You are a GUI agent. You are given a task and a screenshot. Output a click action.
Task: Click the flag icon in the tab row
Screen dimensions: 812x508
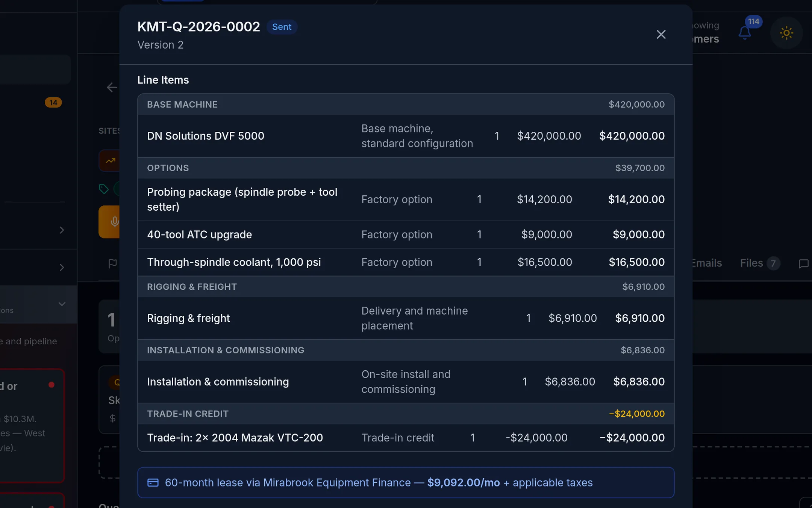(112, 263)
